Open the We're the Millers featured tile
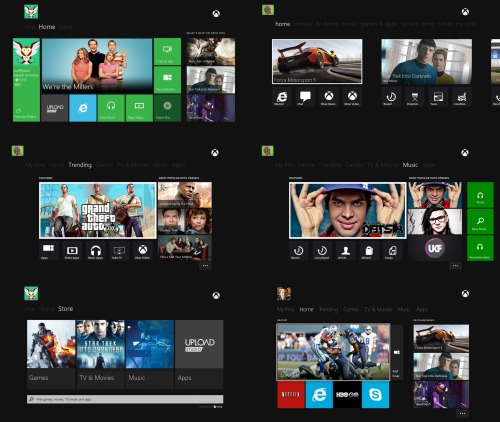This screenshot has width=500, height=422. pyautogui.click(x=97, y=66)
